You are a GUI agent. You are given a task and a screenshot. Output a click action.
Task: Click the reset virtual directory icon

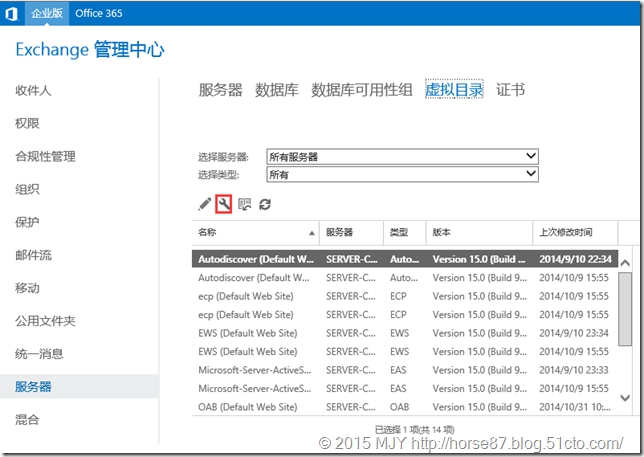click(245, 204)
